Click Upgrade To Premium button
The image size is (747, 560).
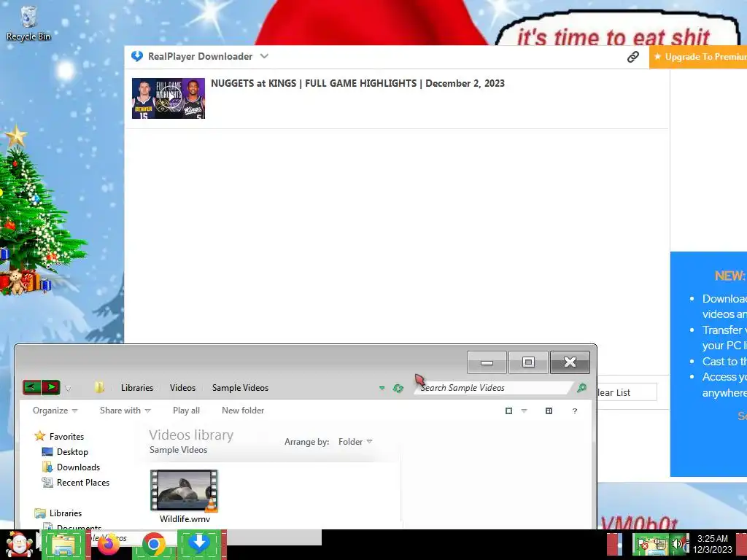[698, 57]
